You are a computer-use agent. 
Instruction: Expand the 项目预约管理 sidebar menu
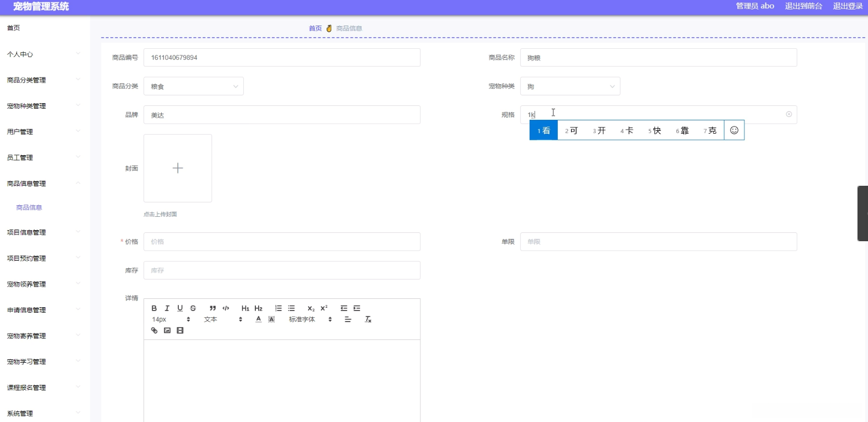click(45, 258)
